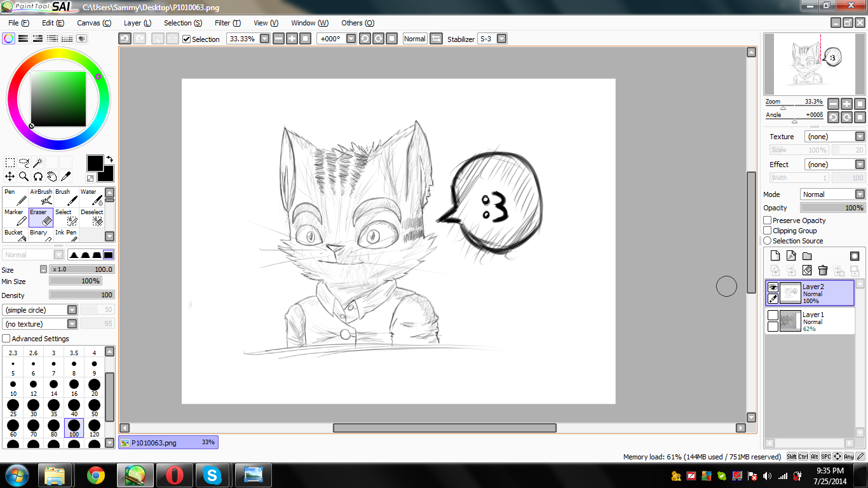
Task: Select the zoom magnifier tool
Action: coord(24,177)
